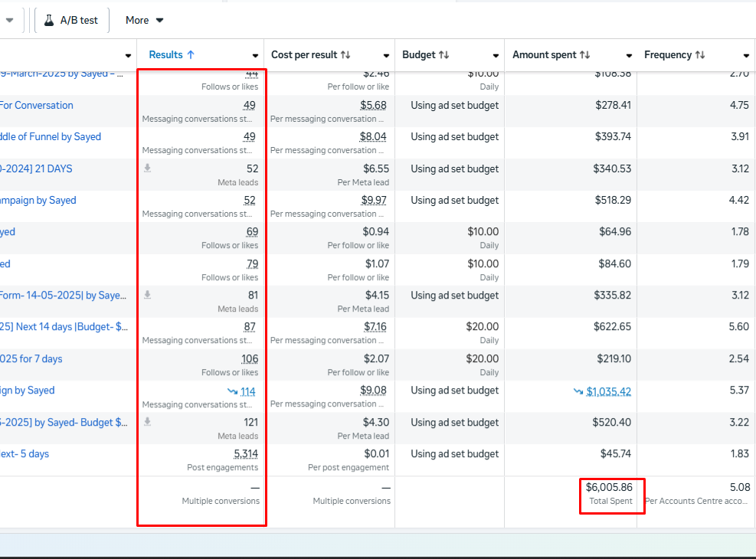Click sort arrows beside Frequency header
756x559 pixels.
(699, 55)
